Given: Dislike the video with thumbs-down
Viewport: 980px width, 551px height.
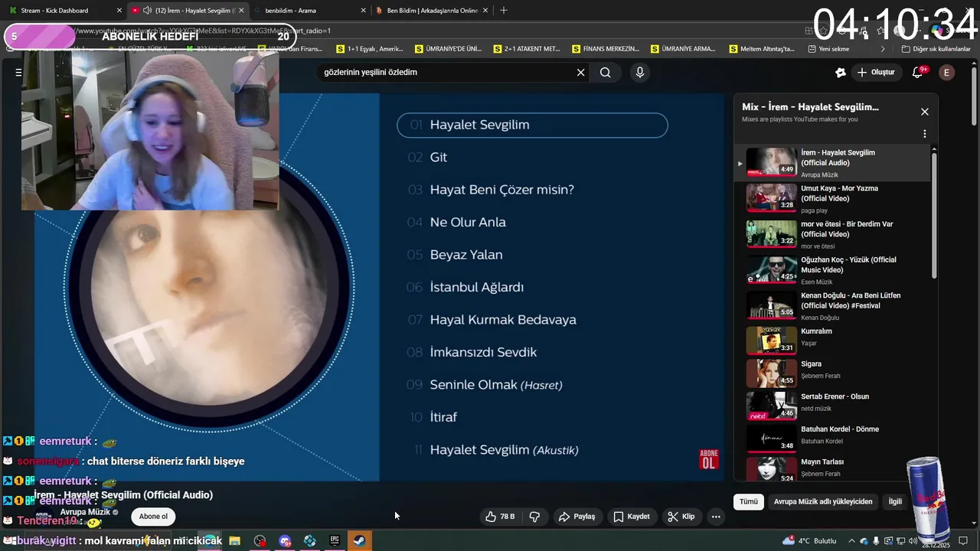Looking at the screenshot, I should (x=534, y=517).
